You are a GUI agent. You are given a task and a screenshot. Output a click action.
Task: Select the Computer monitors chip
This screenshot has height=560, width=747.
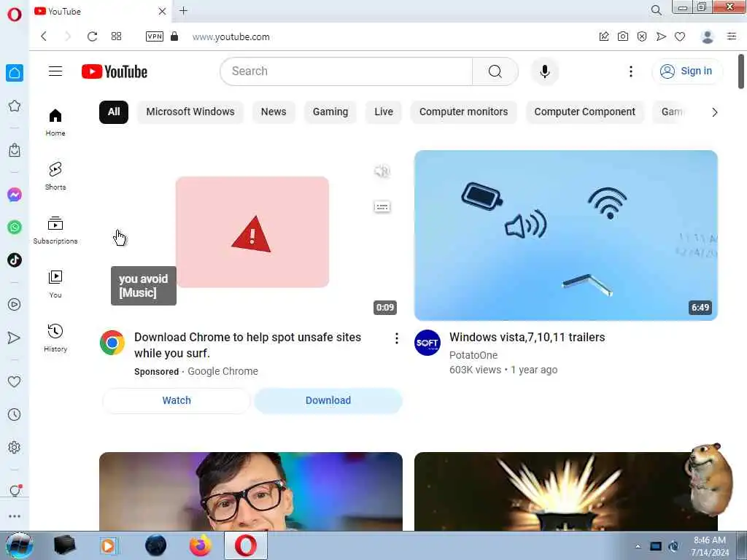pyautogui.click(x=463, y=112)
